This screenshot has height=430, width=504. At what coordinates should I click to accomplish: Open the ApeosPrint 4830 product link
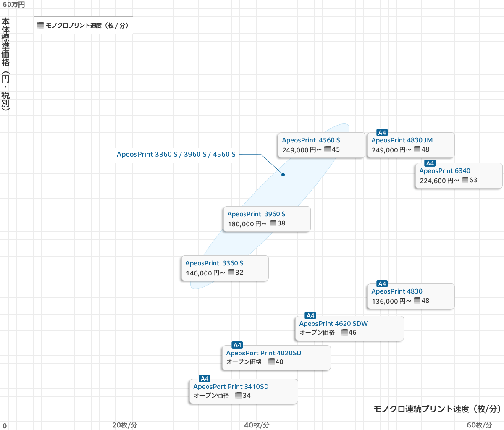(397, 291)
